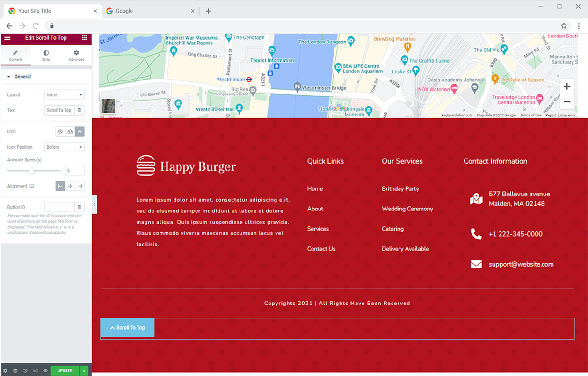588x376 pixels.
Task: Click the upload SVG icon option
Action: coord(70,132)
